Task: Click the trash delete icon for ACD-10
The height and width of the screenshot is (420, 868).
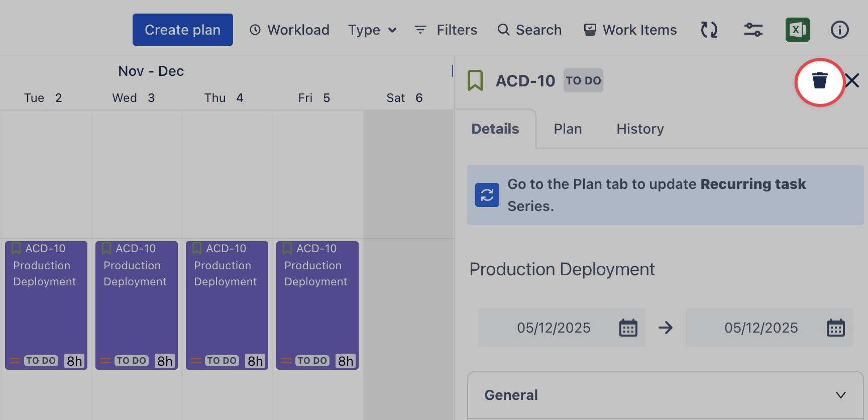Action: coord(819,81)
